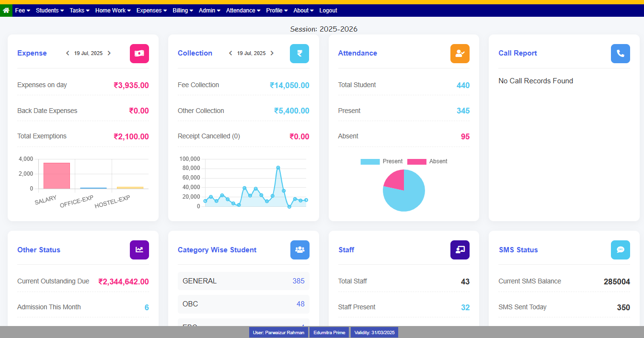Click the Other Status chart icon

[x=139, y=249]
